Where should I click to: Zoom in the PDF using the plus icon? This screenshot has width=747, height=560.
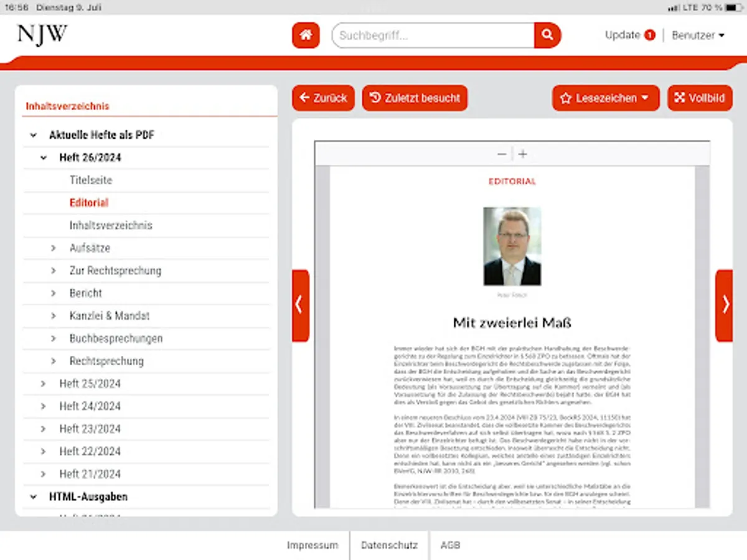[x=522, y=154]
